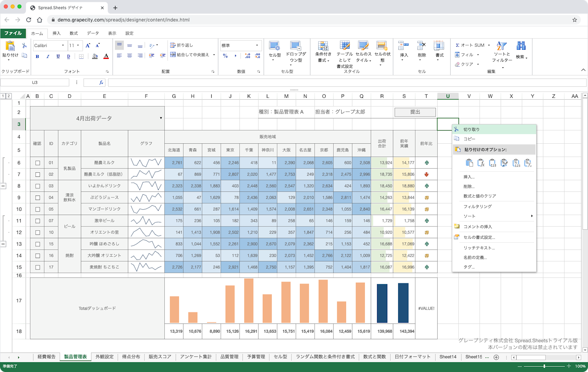The image size is (588, 372).
Task: Open the 経費報告 sheet tab
Action: pos(46,357)
